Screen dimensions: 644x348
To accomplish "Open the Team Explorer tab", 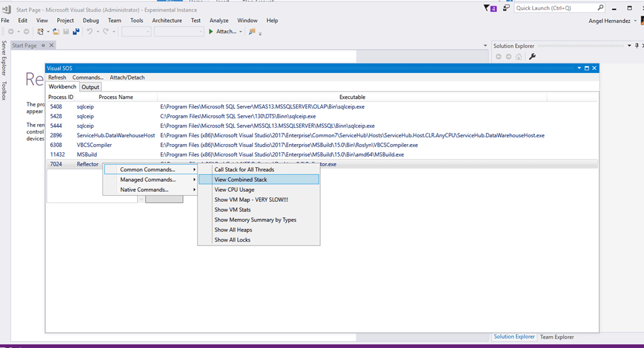I will tap(557, 337).
